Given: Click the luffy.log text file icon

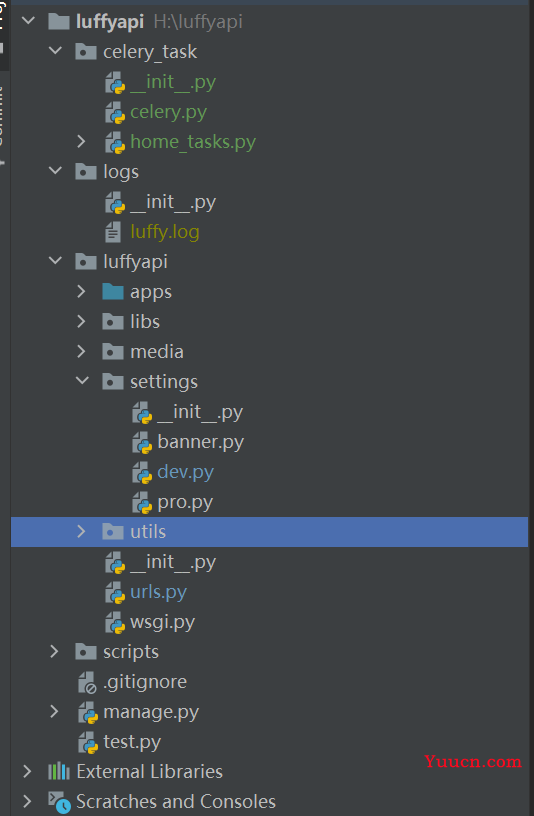Looking at the screenshot, I should coord(113,232).
